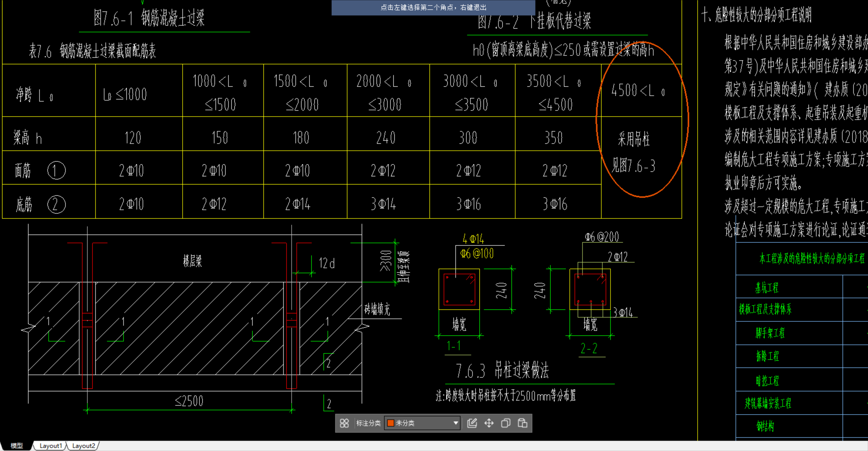Switch to the Layout1 tab
This screenshot has height=451, width=868.
click(x=51, y=446)
